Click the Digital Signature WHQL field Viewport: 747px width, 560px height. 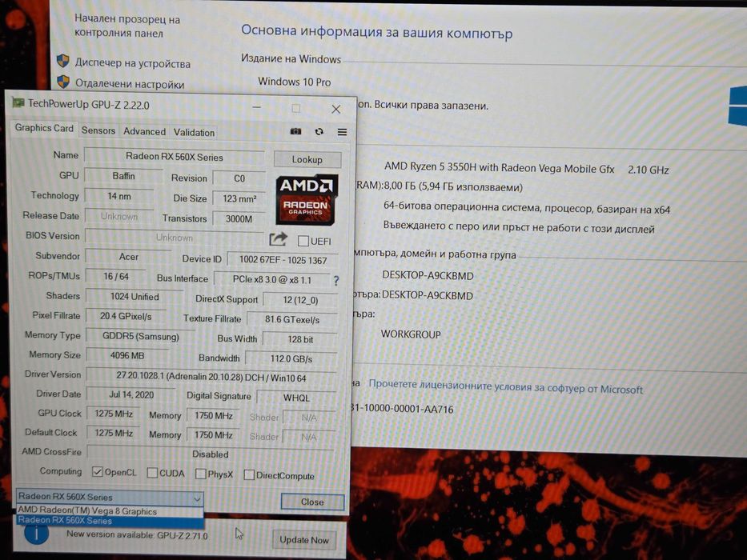tap(296, 398)
